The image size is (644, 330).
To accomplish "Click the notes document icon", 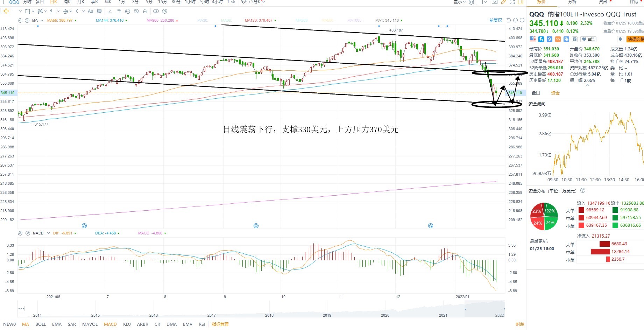I will [x=575, y=39].
